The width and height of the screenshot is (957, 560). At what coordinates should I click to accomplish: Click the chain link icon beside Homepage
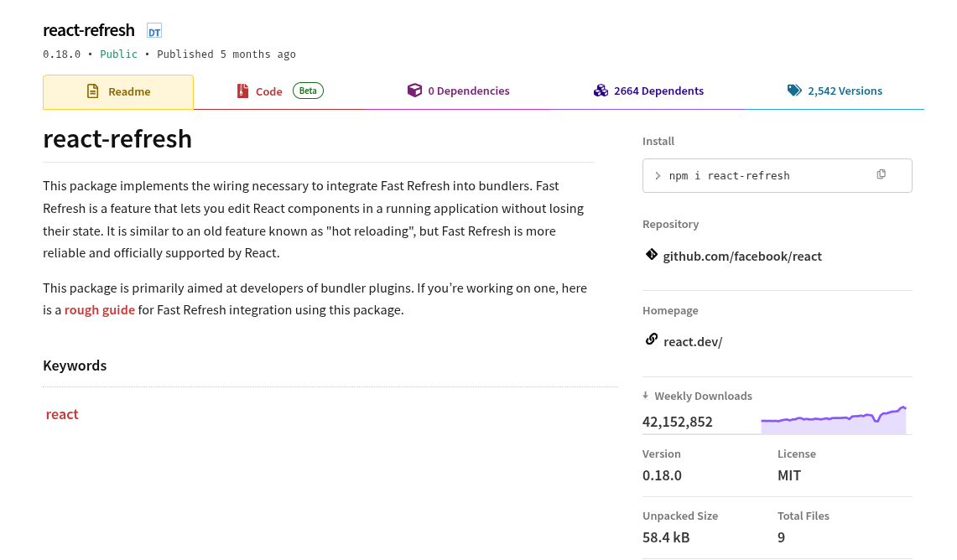652,340
